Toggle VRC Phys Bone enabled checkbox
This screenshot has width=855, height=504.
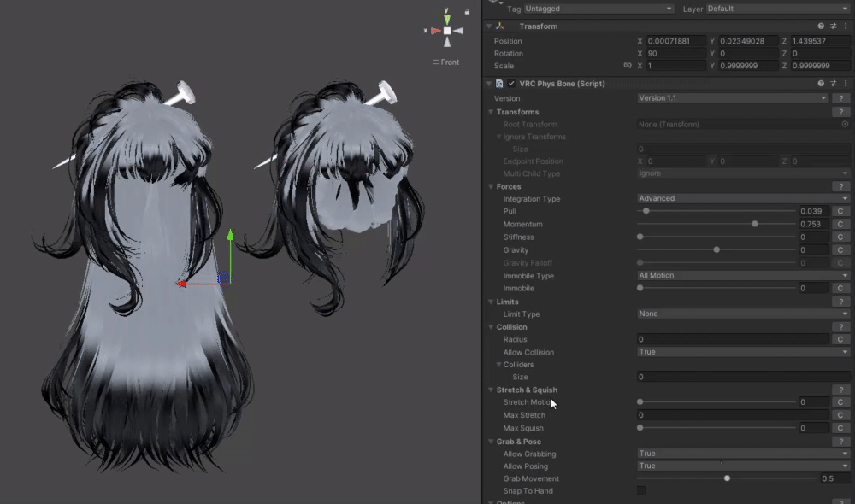point(511,84)
